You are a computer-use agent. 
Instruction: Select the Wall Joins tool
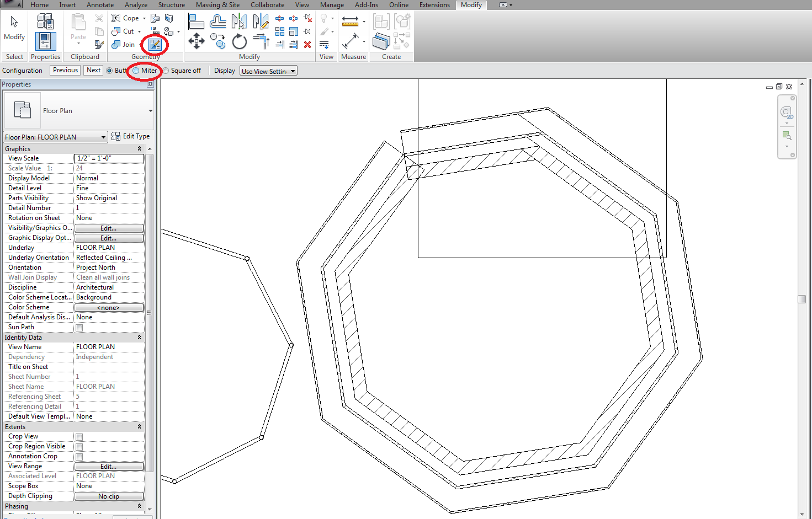point(155,44)
